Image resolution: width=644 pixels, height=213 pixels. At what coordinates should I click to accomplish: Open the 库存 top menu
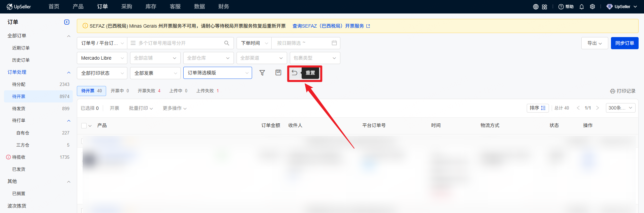(151, 7)
